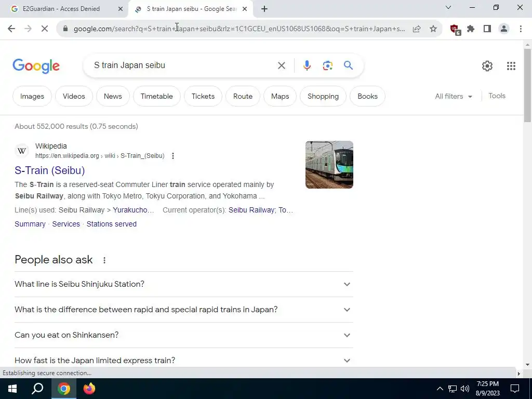Image resolution: width=532 pixels, height=399 pixels.
Task: Open the tab search dropdown arrow
Action: pyautogui.click(x=448, y=7)
